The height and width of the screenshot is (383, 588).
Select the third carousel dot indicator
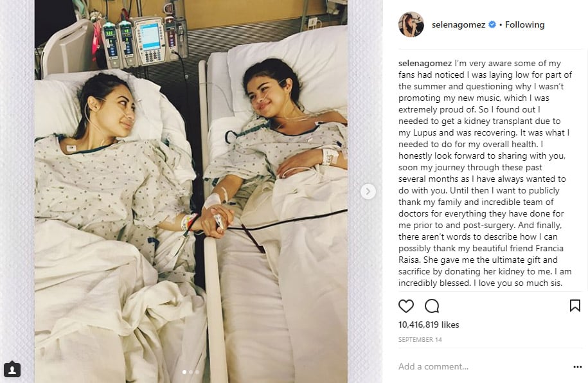[x=197, y=372]
